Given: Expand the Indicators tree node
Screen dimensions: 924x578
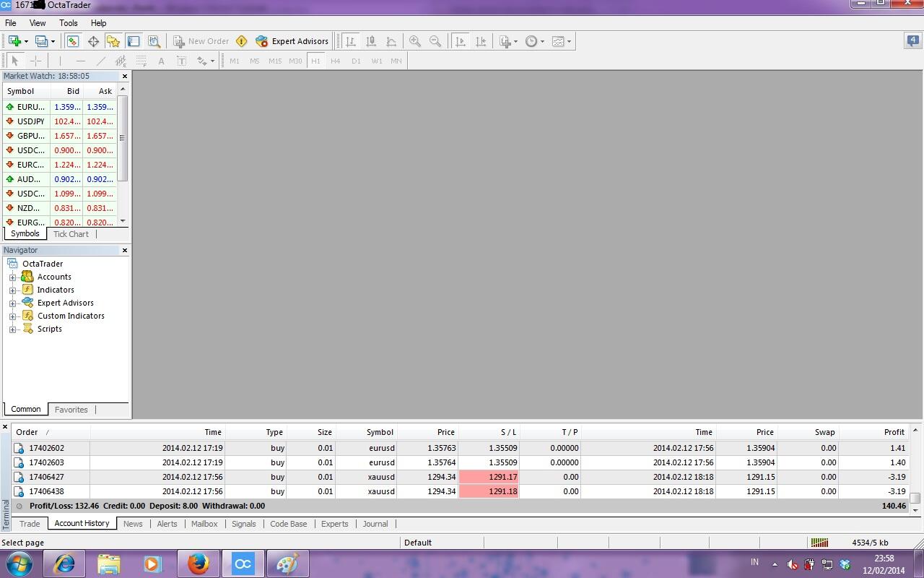Looking at the screenshot, I should pyautogui.click(x=12, y=290).
